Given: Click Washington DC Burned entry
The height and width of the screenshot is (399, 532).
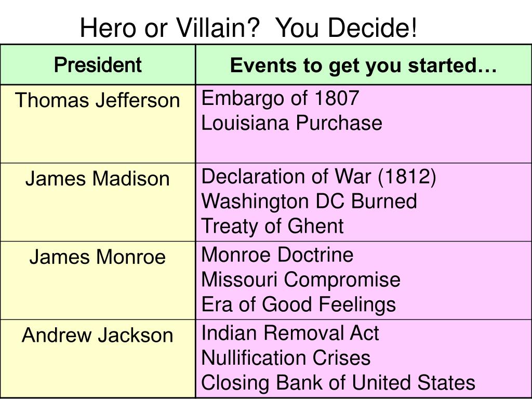Looking at the screenshot, I should [309, 202].
